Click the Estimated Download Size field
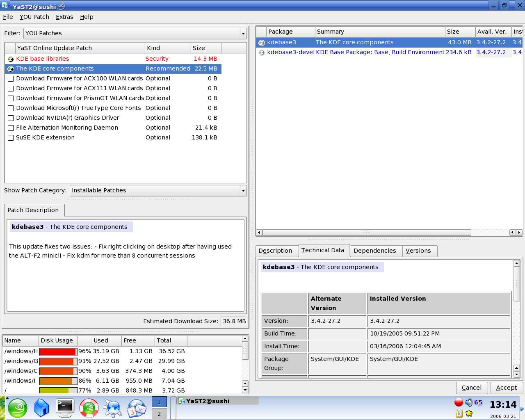This screenshot has width=525, height=420. [x=234, y=321]
